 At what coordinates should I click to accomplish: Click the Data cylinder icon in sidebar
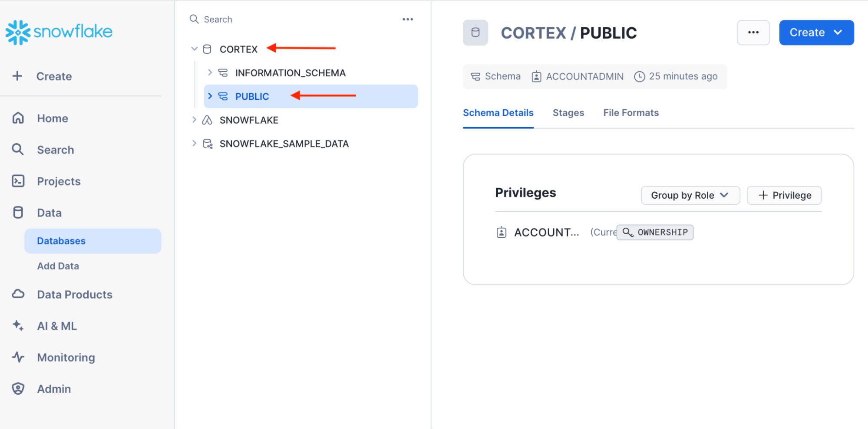(18, 213)
